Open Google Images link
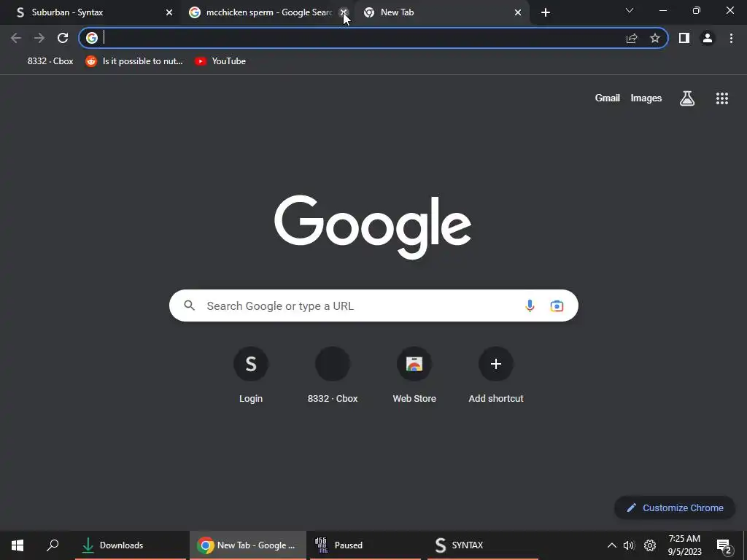This screenshot has height=560, width=747. click(646, 98)
